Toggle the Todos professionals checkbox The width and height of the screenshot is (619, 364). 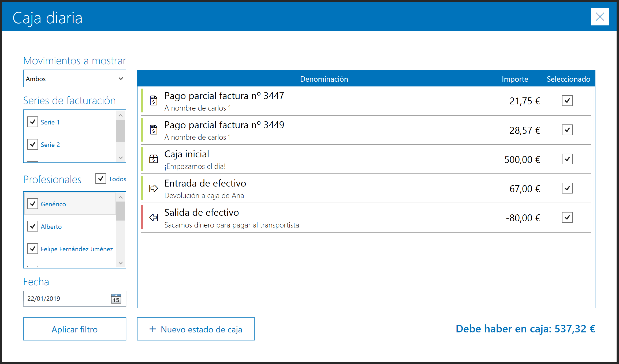(x=101, y=179)
